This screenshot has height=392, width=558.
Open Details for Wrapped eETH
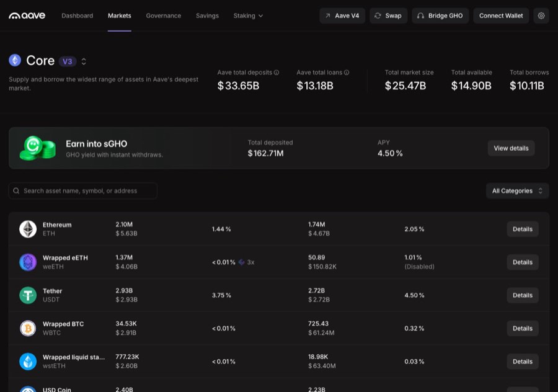point(523,262)
